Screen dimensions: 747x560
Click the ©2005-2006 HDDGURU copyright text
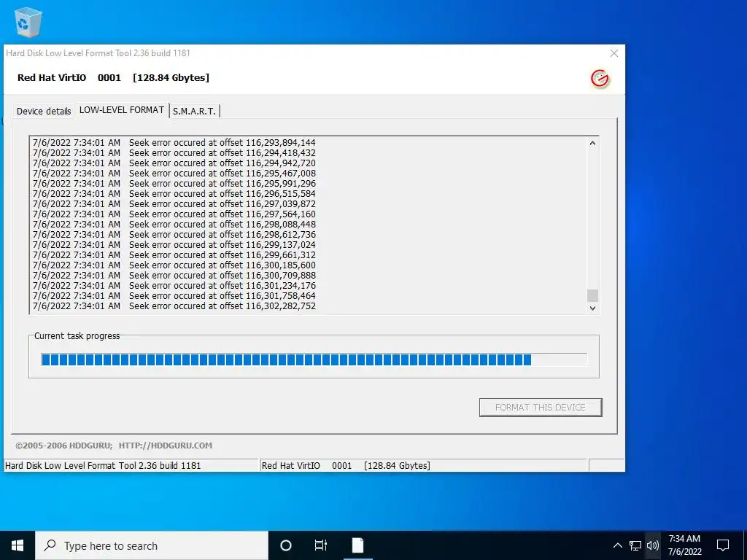coord(64,446)
